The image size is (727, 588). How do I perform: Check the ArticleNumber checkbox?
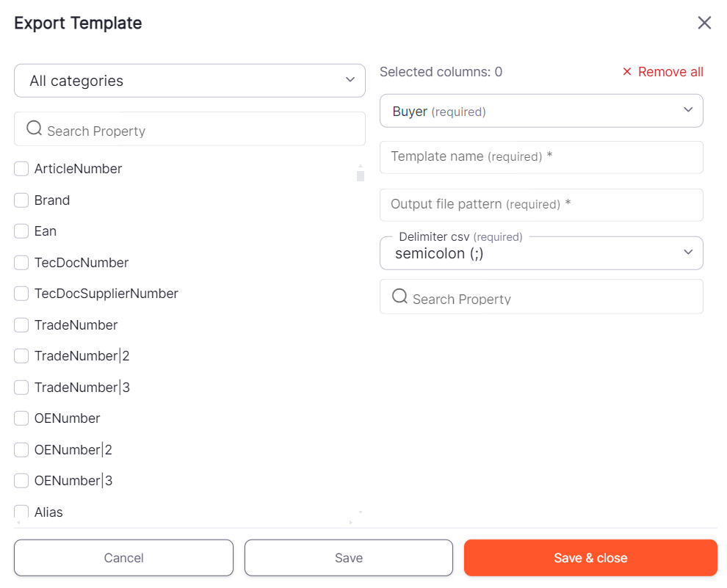tap(21, 169)
